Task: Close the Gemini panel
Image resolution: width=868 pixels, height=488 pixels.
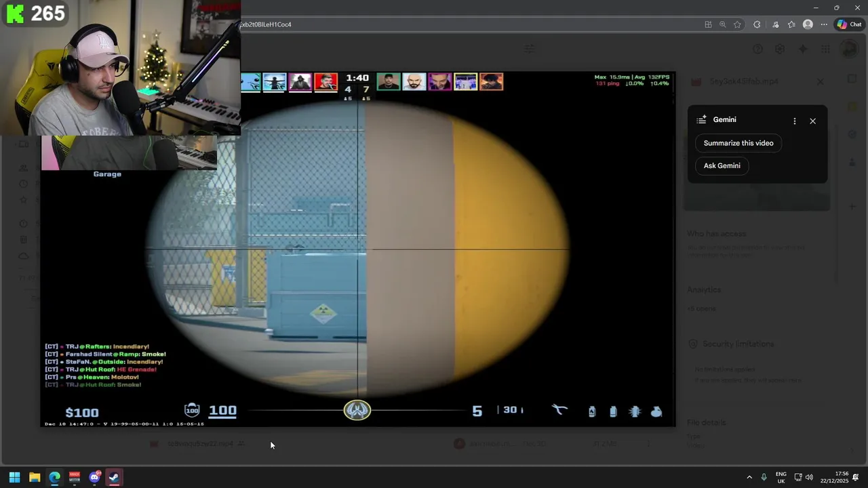Action: tap(812, 121)
